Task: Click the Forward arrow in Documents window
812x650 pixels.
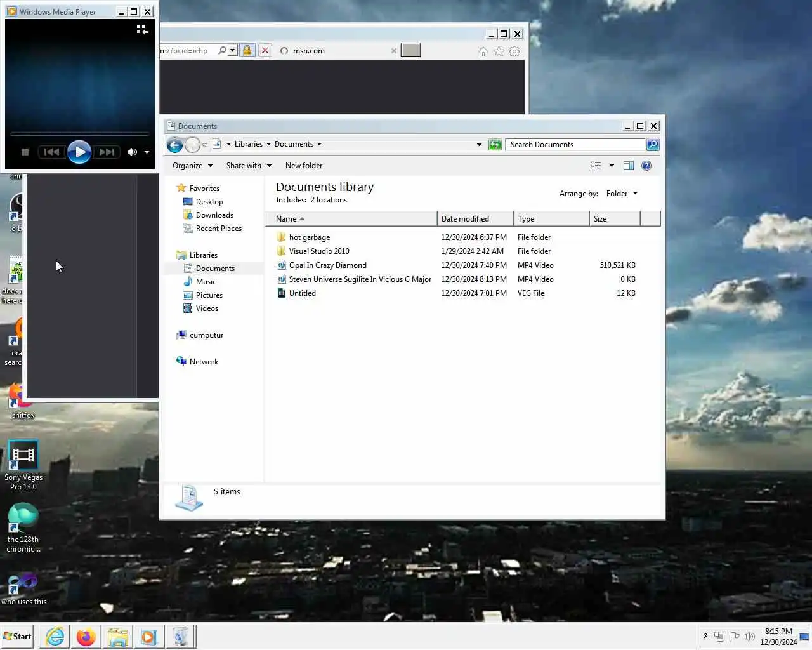Action: coord(192,145)
